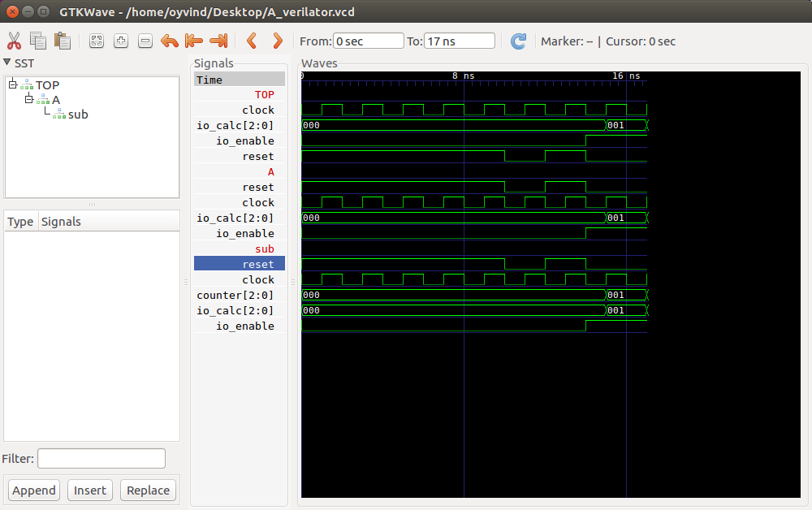Click the Cut (scissors) toolbar icon

[14, 41]
